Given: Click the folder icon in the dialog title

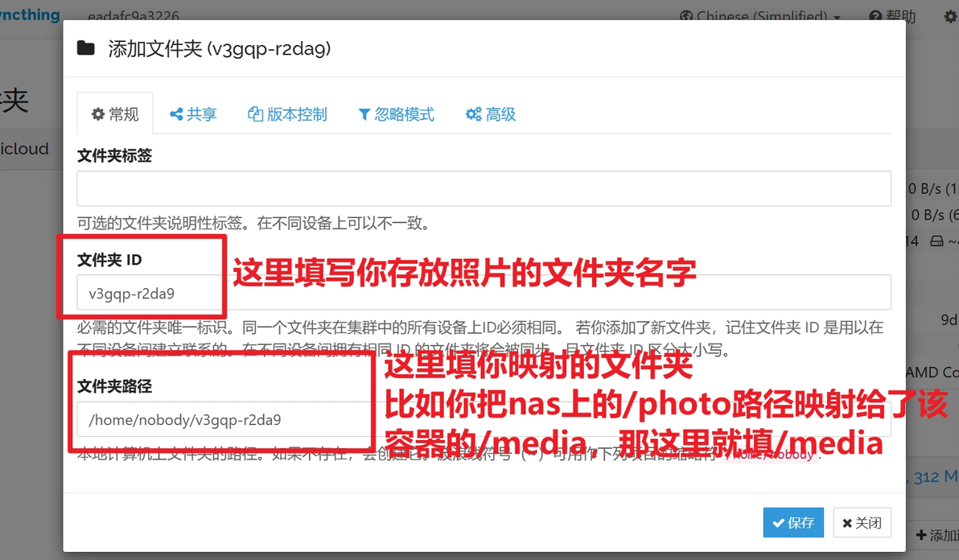Looking at the screenshot, I should 85,48.
